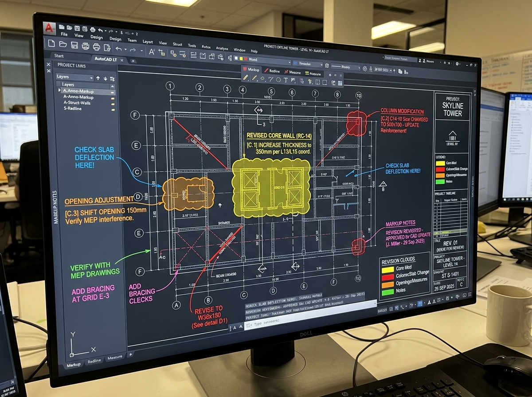Click the Print icon in main toolbar
The height and width of the screenshot is (397, 532).
(x=96, y=47)
